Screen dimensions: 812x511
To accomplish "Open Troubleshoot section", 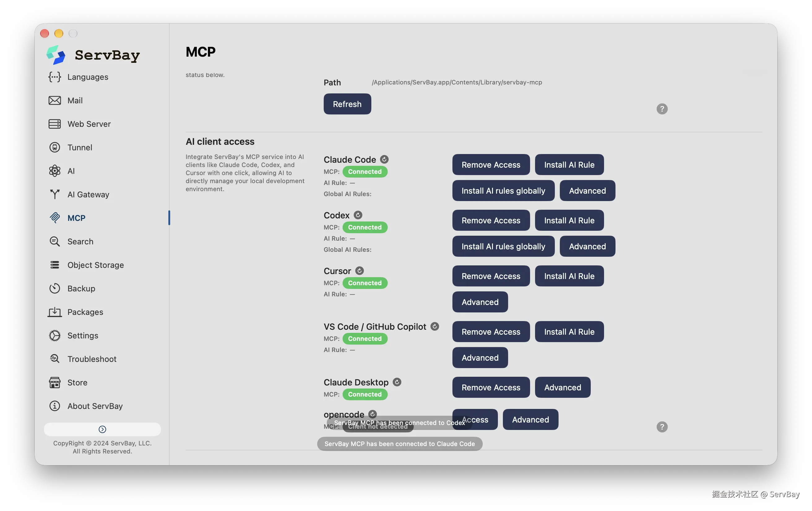I will pos(82,359).
